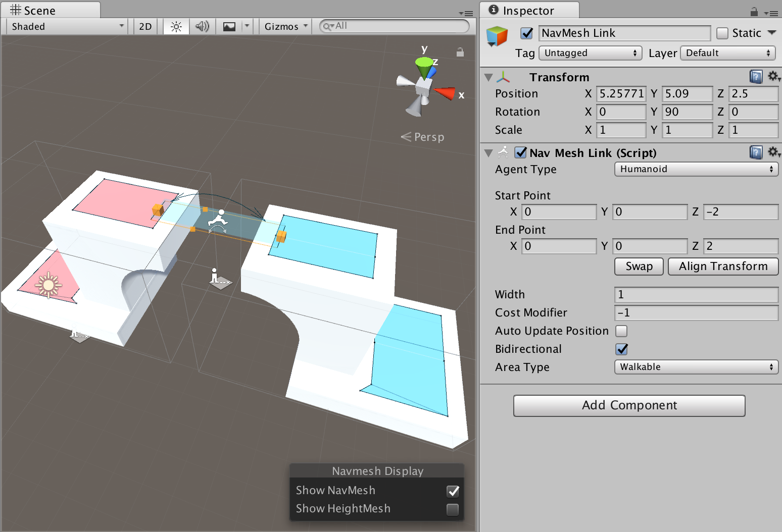The height and width of the screenshot is (532, 782).
Task: Open the Shaded draw mode dropdown
Action: pyautogui.click(x=66, y=26)
